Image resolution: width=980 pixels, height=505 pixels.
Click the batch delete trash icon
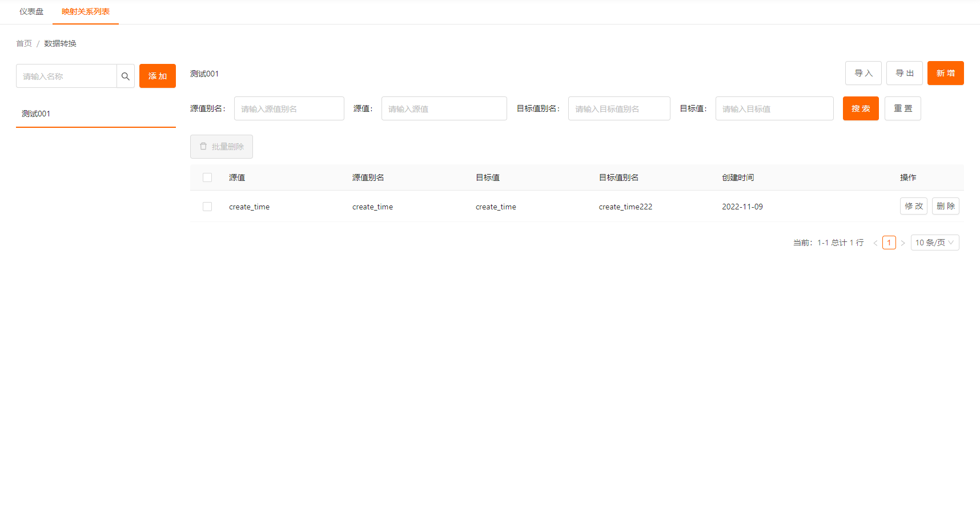203,147
